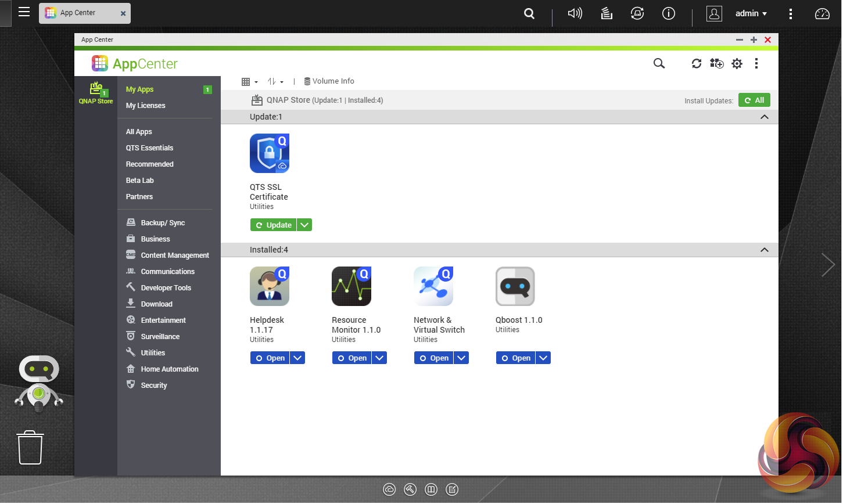Screen dimensions: 843x504
Task: Open the volume control icon in the top bar
Action: pyautogui.click(x=575, y=13)
